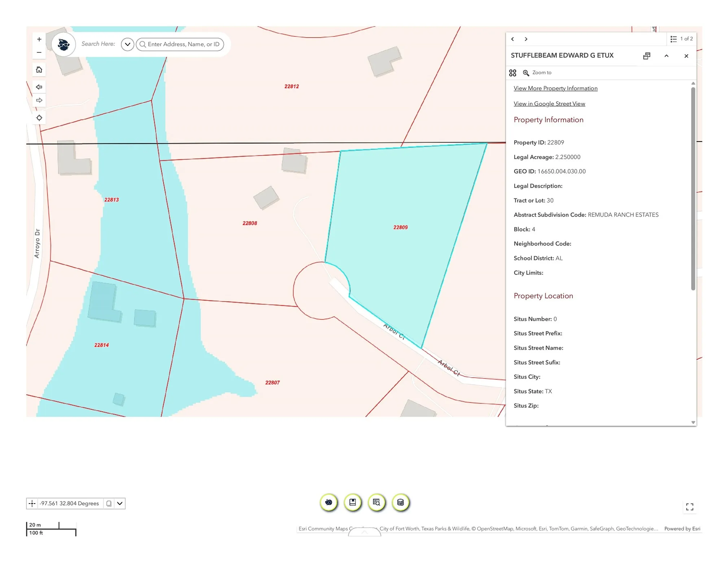Return map to default home extent

(x=39, y=70)
